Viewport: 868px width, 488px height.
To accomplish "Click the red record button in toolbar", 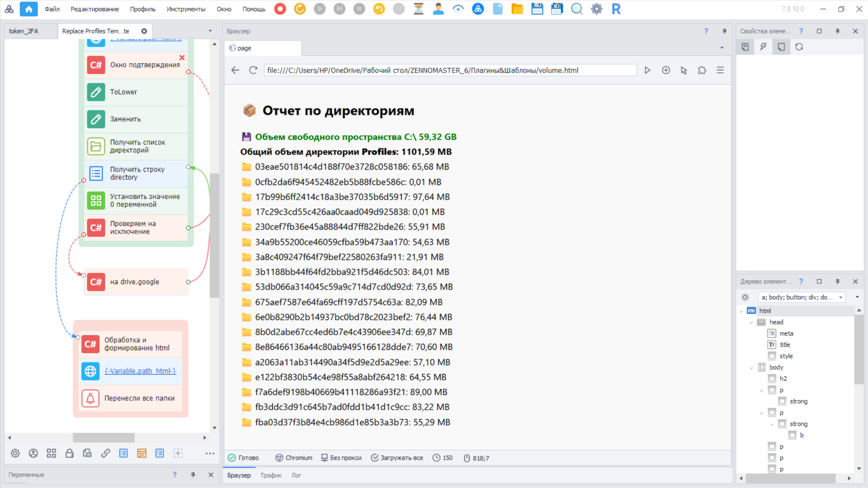I will coord(280,9).
